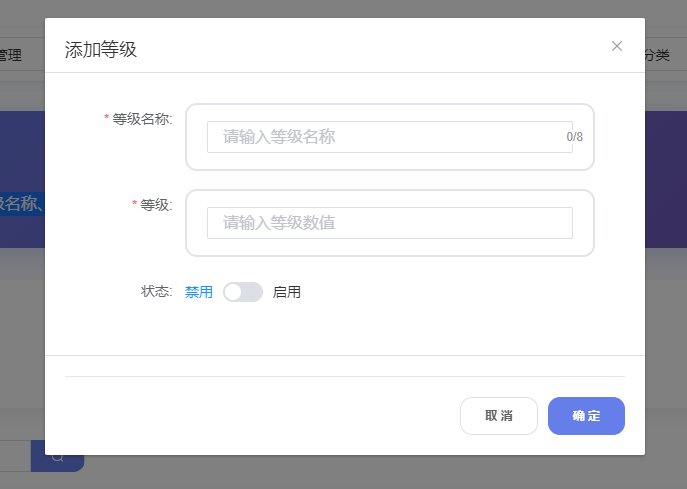
Task: Toggle the 状态 switch to enabled
Action: (243, 292)
